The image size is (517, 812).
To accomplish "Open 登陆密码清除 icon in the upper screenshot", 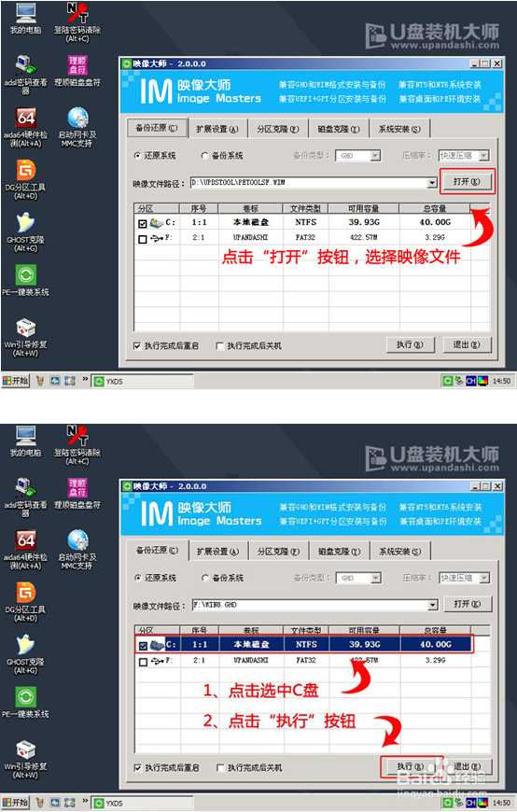I will [77, 22].
